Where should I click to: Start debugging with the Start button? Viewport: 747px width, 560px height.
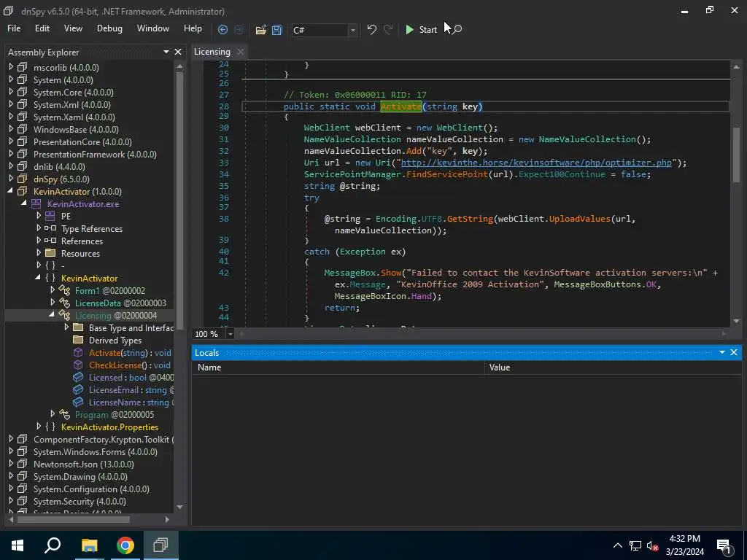421,29
